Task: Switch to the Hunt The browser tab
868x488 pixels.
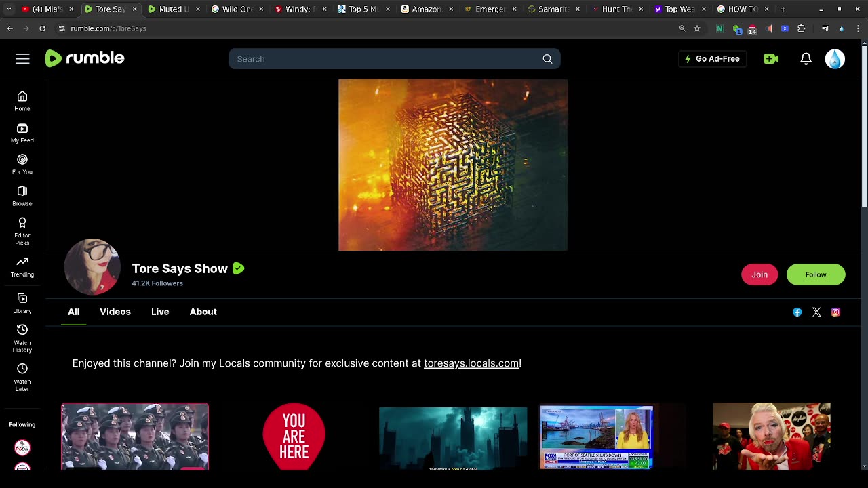Action: click(x=618, y=9)
